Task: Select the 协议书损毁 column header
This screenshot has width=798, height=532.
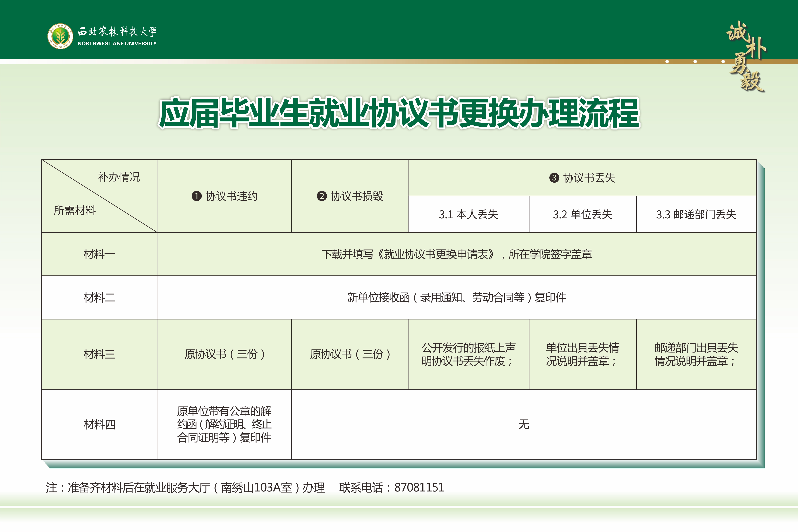Action: click(x=357, y=196)
